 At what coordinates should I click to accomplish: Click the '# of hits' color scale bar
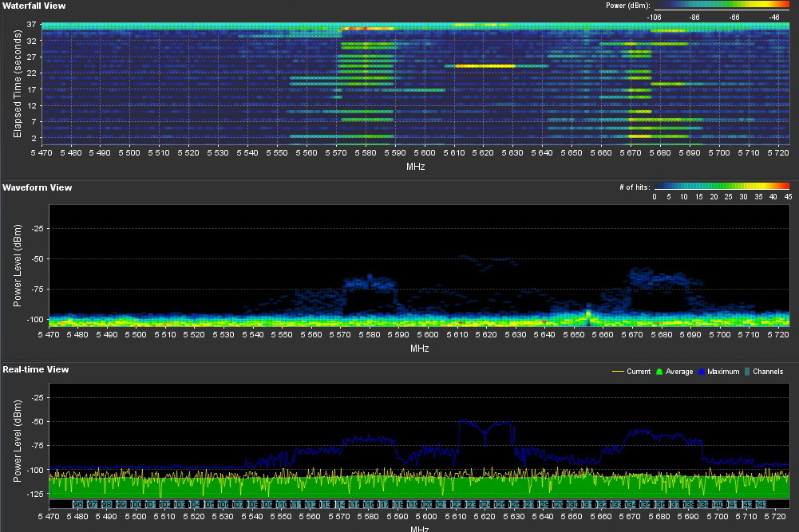point(722,187)
